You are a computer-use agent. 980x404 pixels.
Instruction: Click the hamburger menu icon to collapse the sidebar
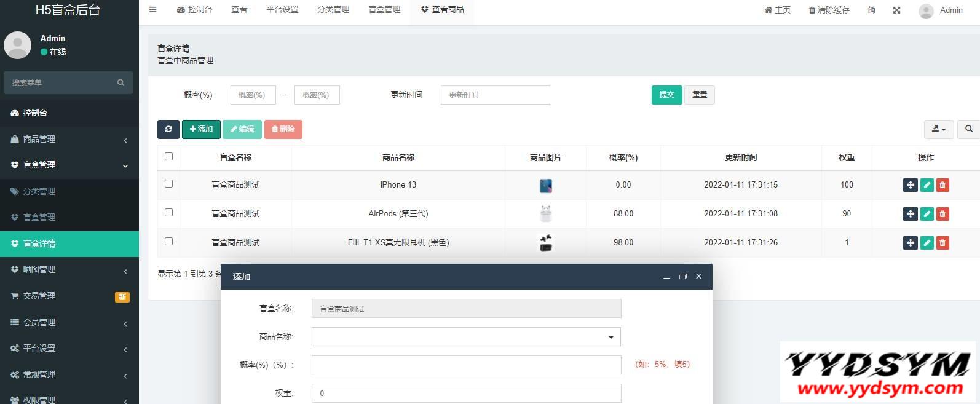[x=153, y=10]
